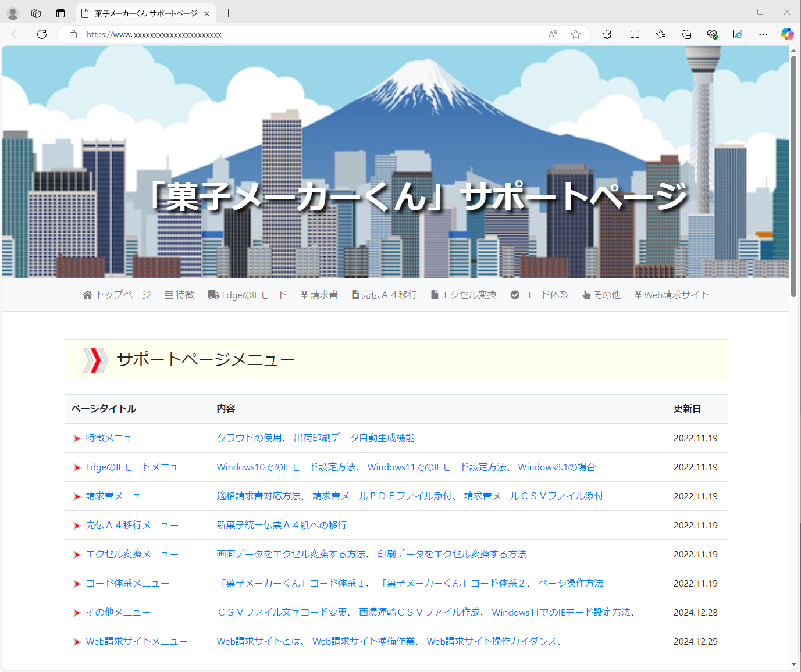Viewport: 801px width, 672px height.
Task: Go to トップページ in navigation bar
Action: [117, 295]
